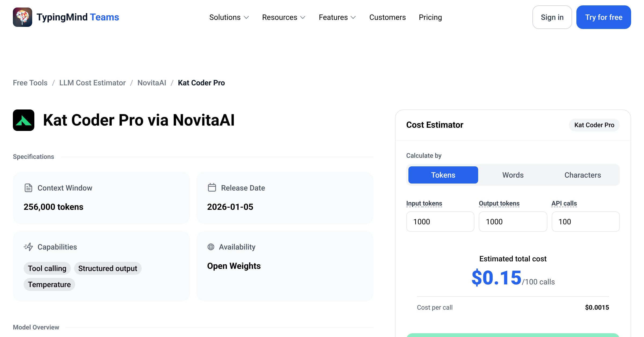The image size is (644, 337).
Task: Click the NovitaAI green logo icon
Action: pyautogui.click(x=24, y=120)
